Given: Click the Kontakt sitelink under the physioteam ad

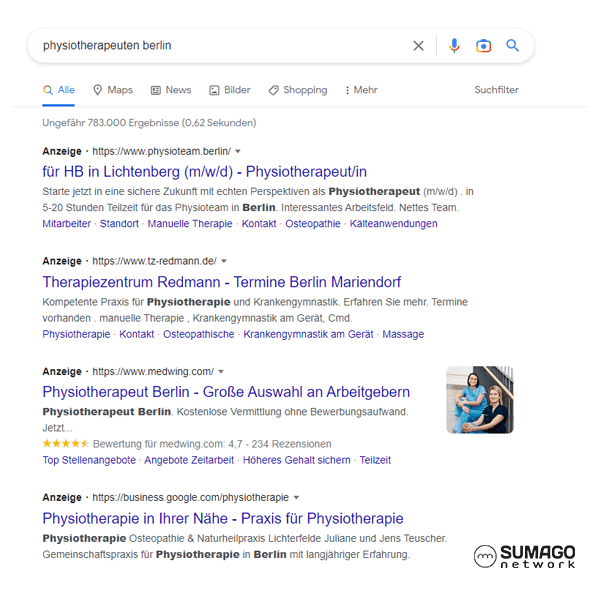Looking at the screenshot, I should click(259, 223).
